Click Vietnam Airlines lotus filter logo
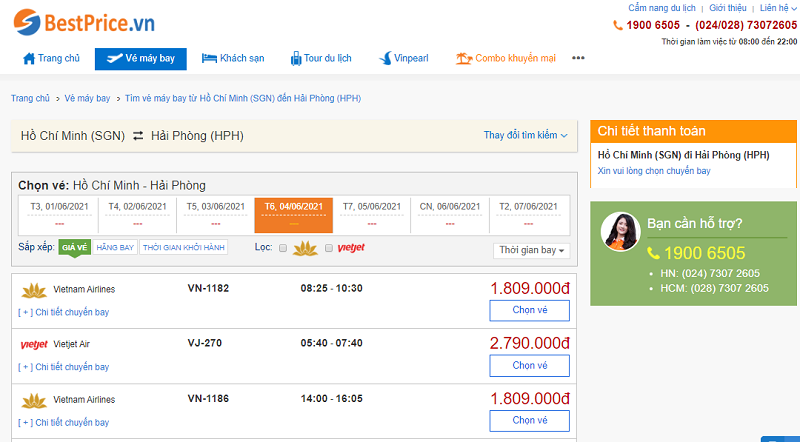This screenshot has height=442, width=800. 305,248
